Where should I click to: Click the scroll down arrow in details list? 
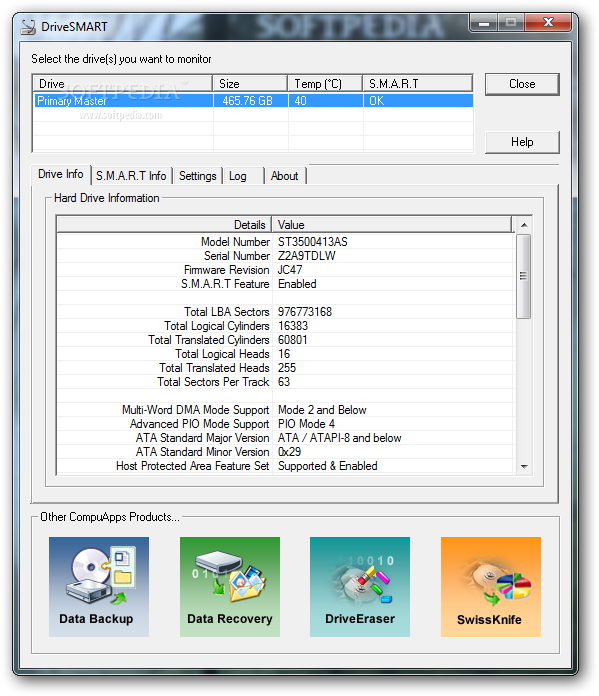click(524, 466)
